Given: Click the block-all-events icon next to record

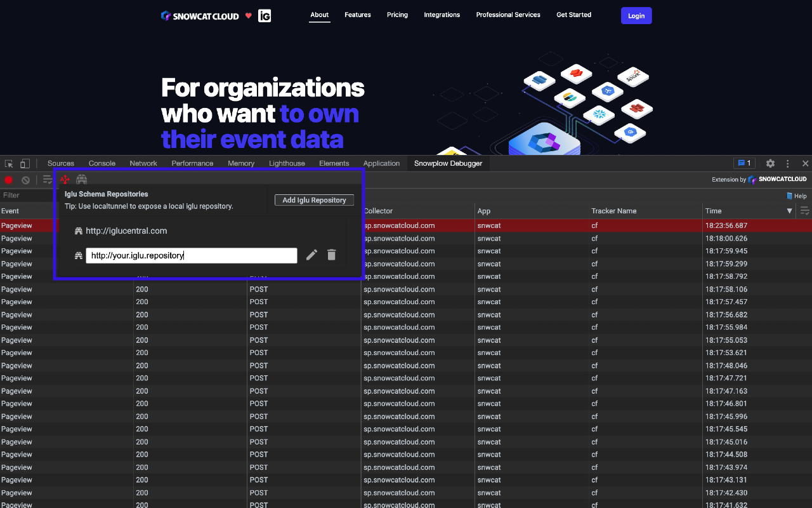Looking at the screenshot, I should [25, 180].
